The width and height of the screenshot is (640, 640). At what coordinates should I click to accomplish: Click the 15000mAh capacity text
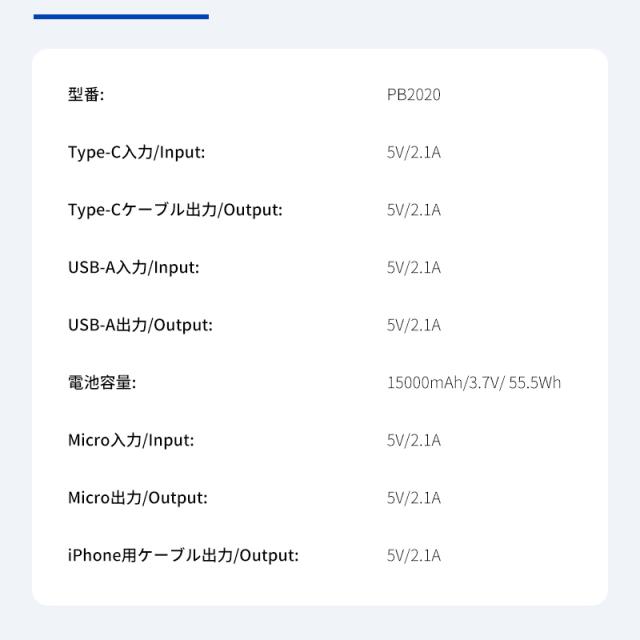click(424, 382)
